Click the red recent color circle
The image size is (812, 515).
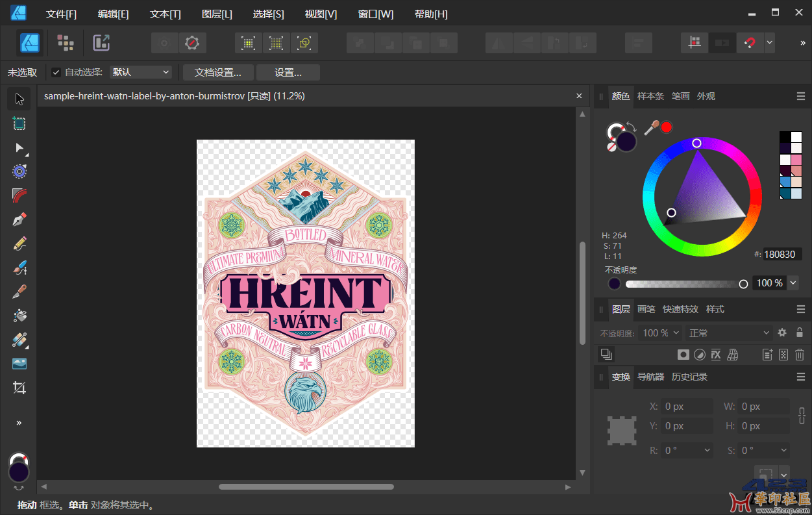(667, 127)
